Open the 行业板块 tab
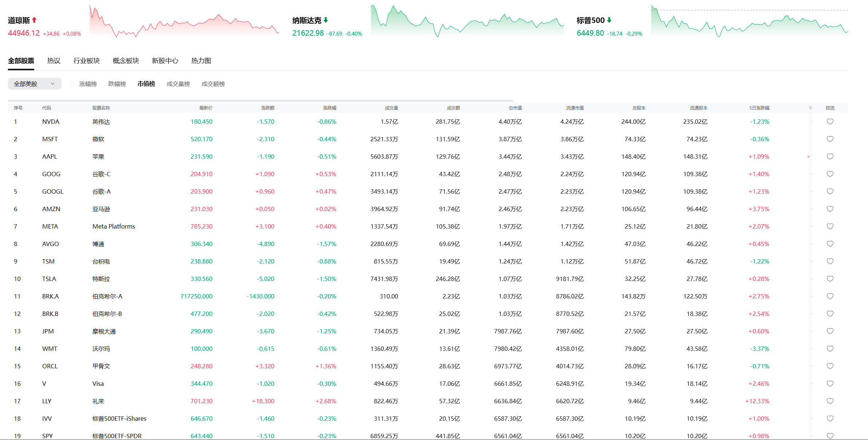 (x=87, y=61)
